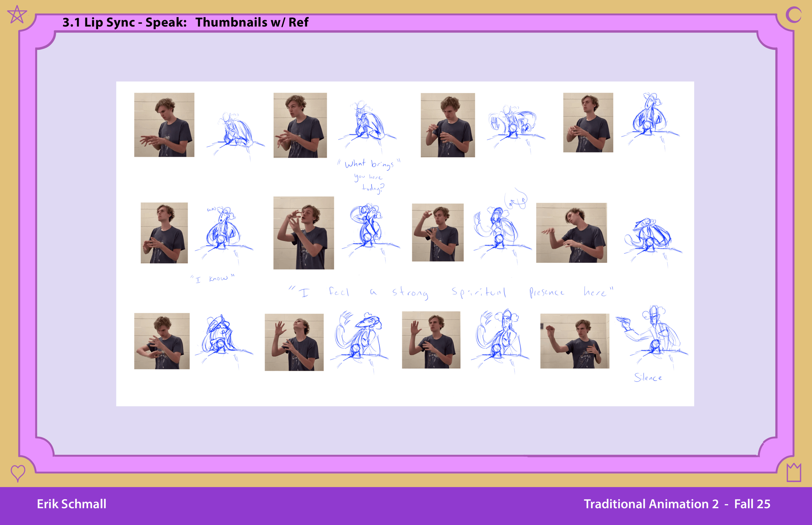Click the crescent moon corner icon
Image resolution: width=812 pixels, height=525 pixels.
[x=793, y=15]
